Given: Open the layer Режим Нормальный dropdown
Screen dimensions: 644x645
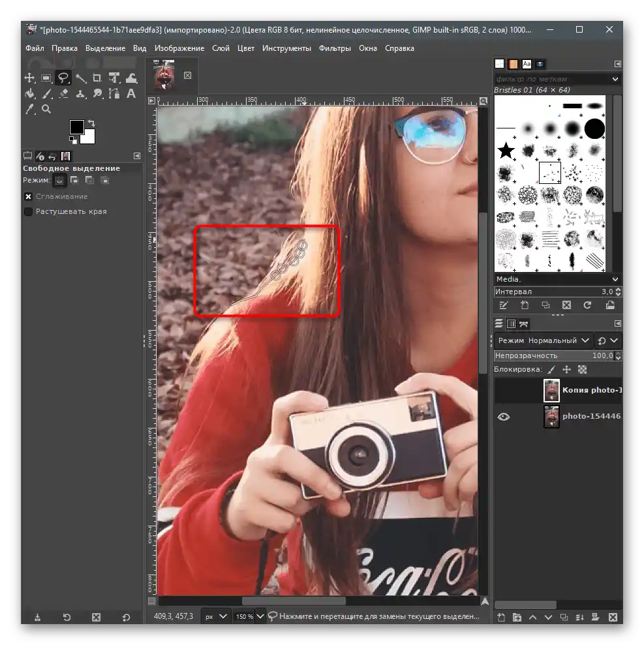Looking at the screenshot, I should tap(543, 340).
